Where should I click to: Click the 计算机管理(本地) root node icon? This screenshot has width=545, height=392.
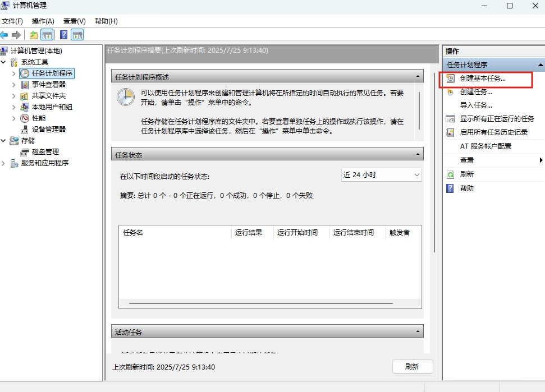pos(4,50)
